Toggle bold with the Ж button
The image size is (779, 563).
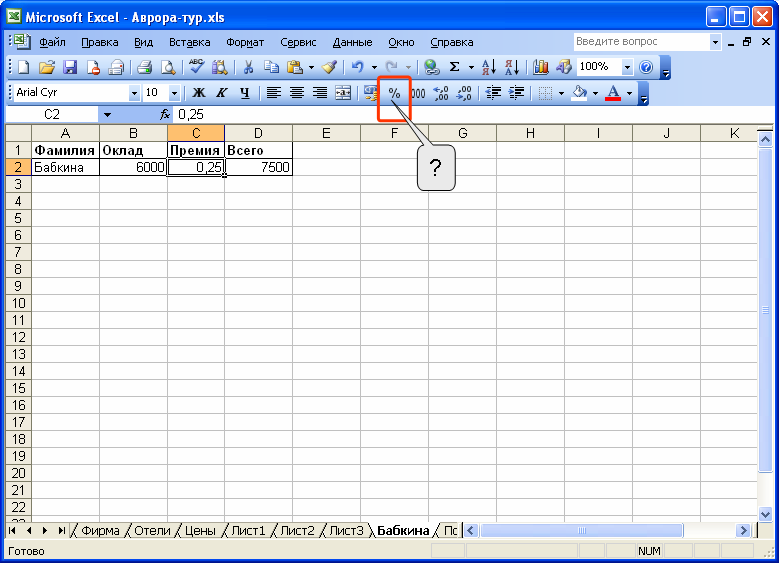pos(198,93)
